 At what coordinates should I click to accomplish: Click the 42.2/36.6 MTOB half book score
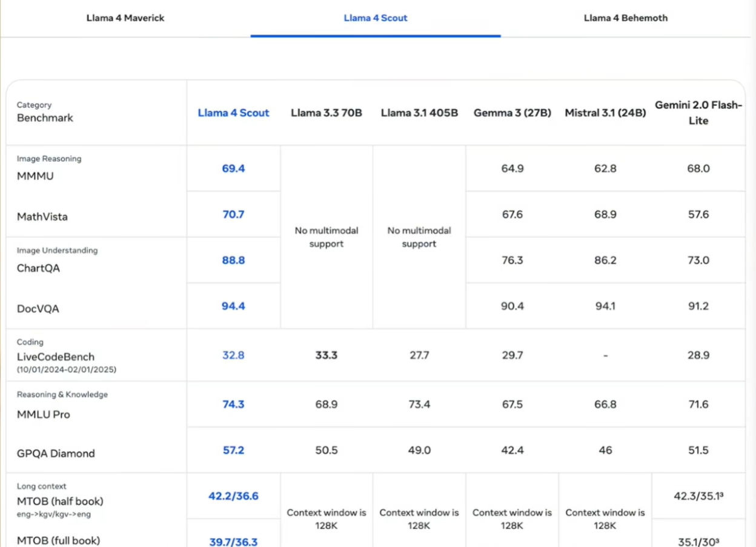[233, 496]
